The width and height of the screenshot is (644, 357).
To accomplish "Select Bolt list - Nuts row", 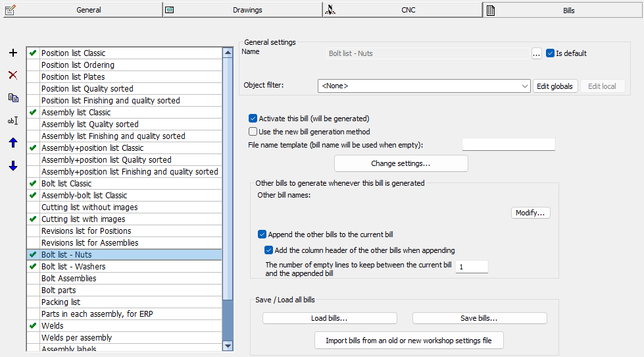I will click(x=124, y=255).
